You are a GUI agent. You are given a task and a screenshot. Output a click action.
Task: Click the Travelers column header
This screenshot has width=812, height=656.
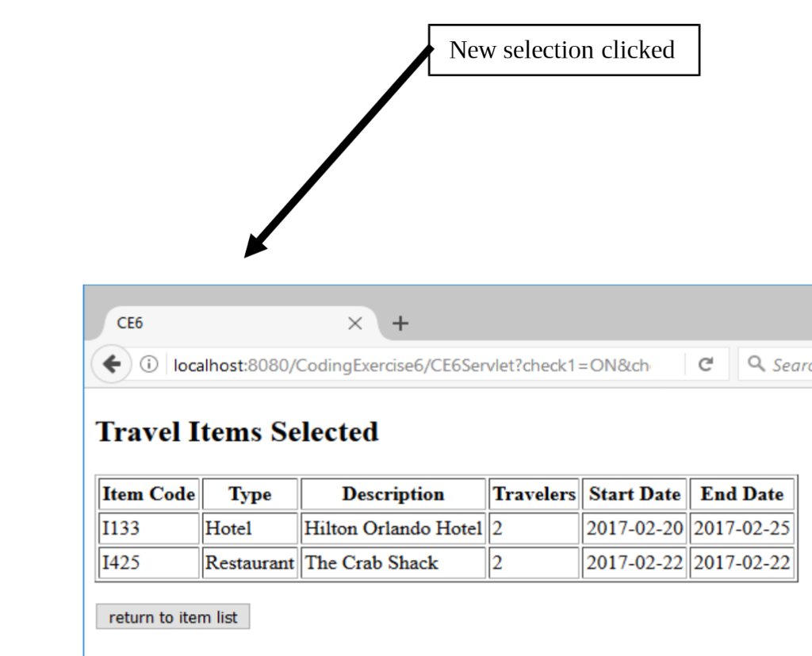tap(534, 494)
